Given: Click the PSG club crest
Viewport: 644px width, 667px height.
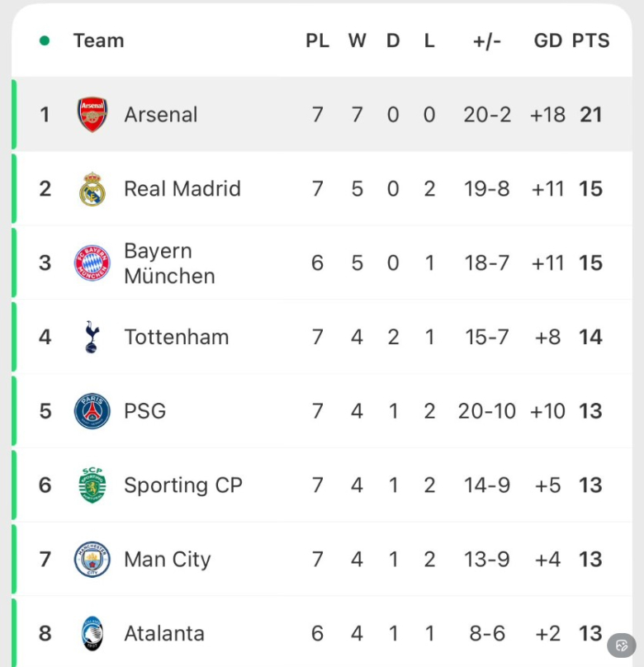Looking at the screenshot, I should tap(92, 411).
